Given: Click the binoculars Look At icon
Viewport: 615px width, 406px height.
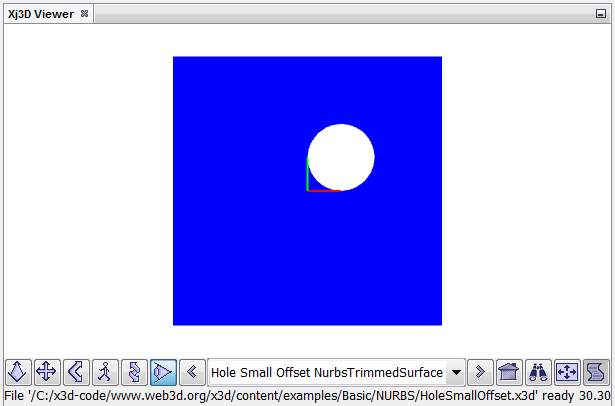Looking at the screenshot, I should (538, 373).
